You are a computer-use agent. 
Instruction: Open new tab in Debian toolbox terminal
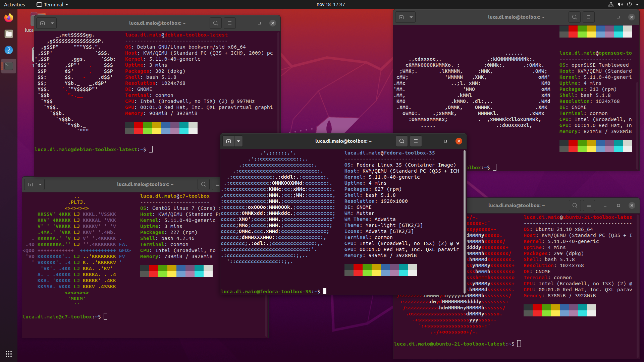tap(42, 23)
